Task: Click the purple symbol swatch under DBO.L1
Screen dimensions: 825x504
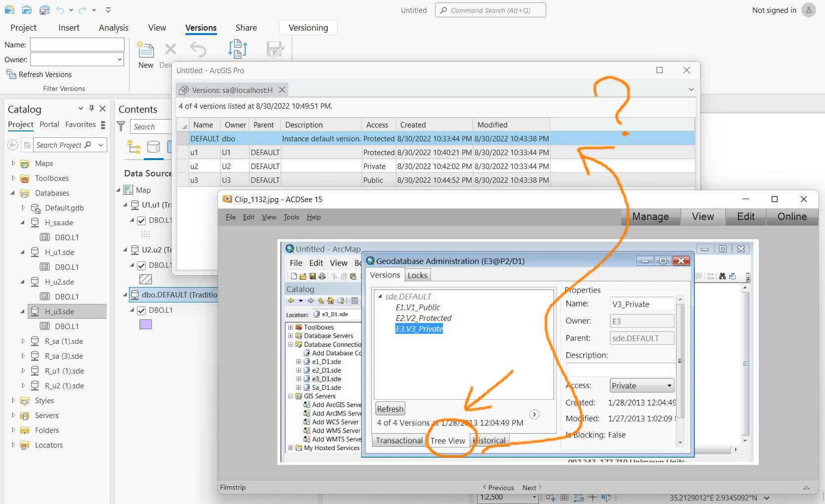Action: click(146, 324)
